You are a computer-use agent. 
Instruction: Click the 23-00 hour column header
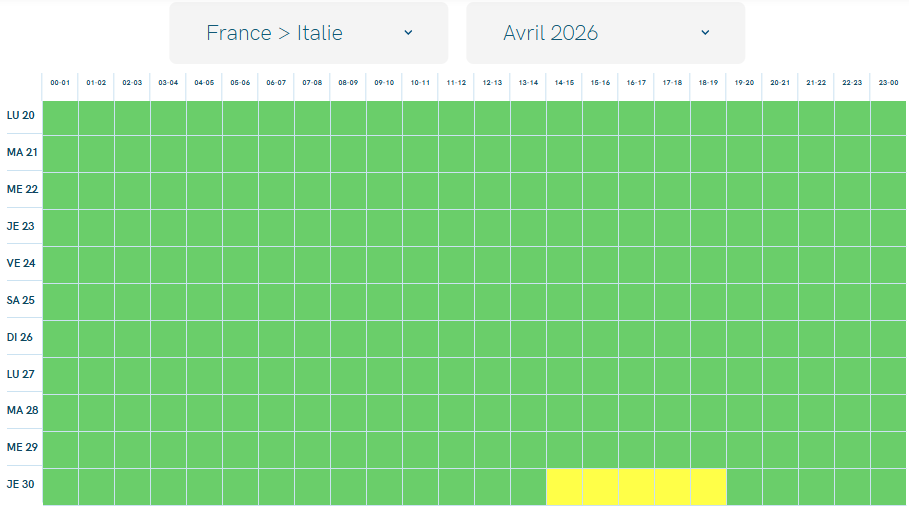click(888, 83)
